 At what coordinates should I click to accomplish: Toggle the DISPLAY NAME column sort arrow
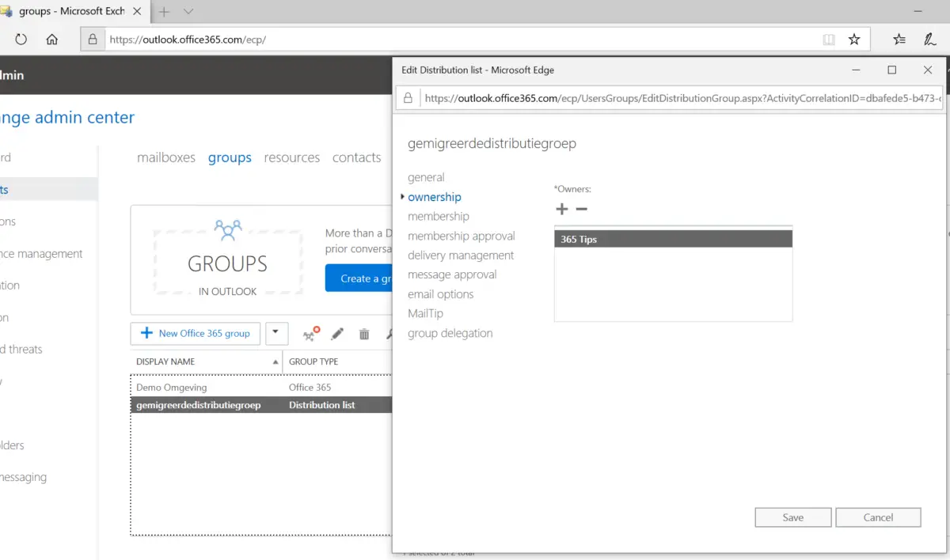click(x=275, y=361)
